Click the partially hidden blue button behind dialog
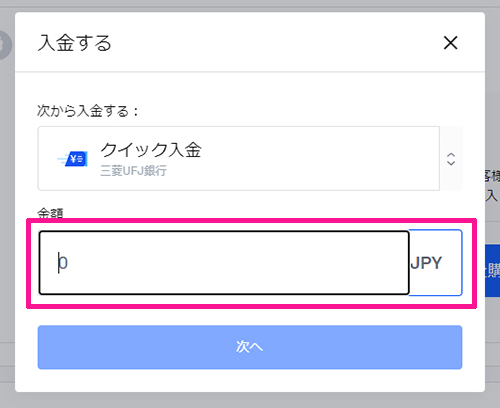The width and height of the screenshot is (500, 408). 492,271
